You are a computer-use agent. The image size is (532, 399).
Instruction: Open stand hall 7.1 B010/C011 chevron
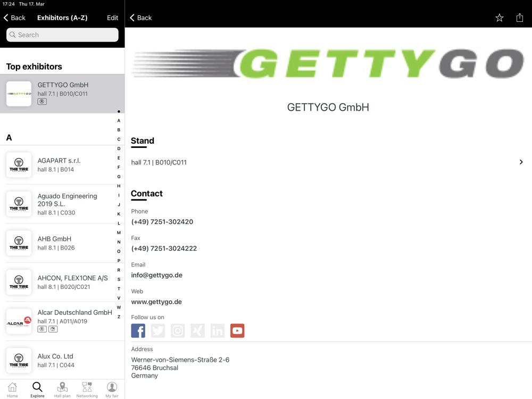tap(521, 162)
